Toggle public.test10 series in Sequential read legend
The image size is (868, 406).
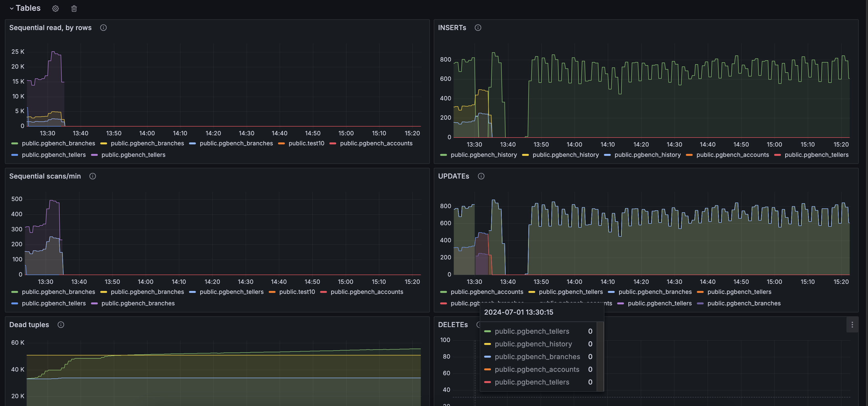[306, 143]
